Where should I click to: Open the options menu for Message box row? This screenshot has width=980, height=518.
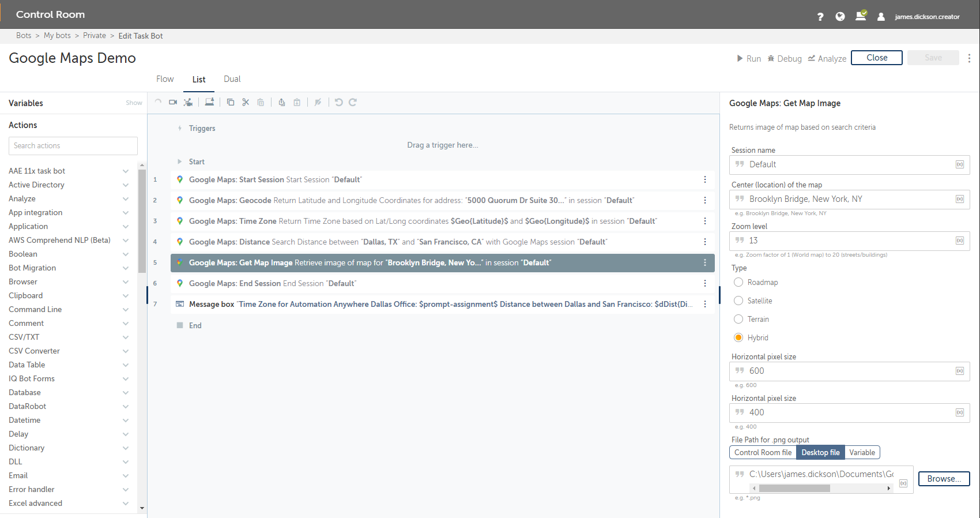pos(705,304)
